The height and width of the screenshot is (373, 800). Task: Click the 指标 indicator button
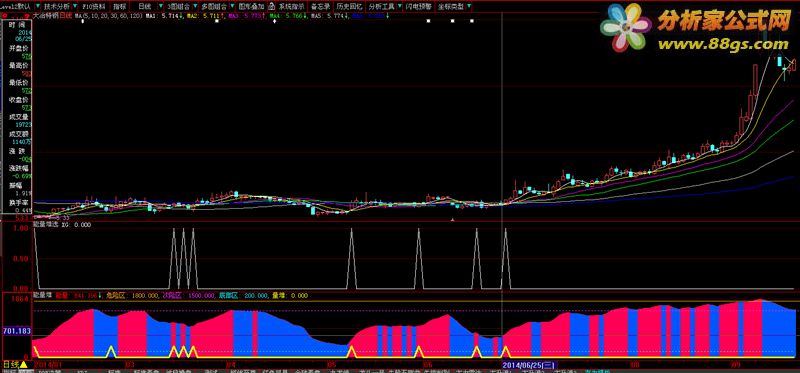[120, 7]
